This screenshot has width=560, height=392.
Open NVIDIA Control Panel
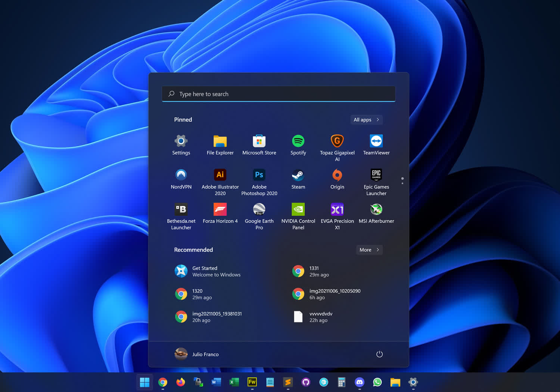[x=298, y=210]
